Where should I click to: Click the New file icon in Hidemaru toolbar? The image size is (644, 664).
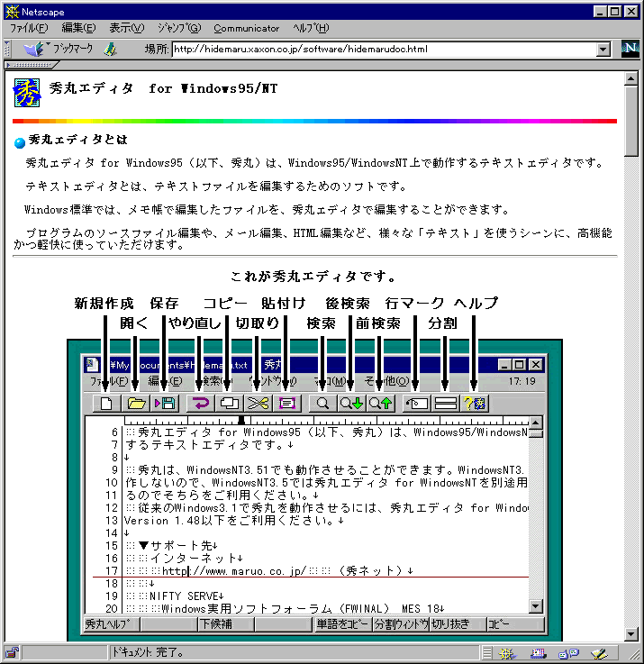107,404
